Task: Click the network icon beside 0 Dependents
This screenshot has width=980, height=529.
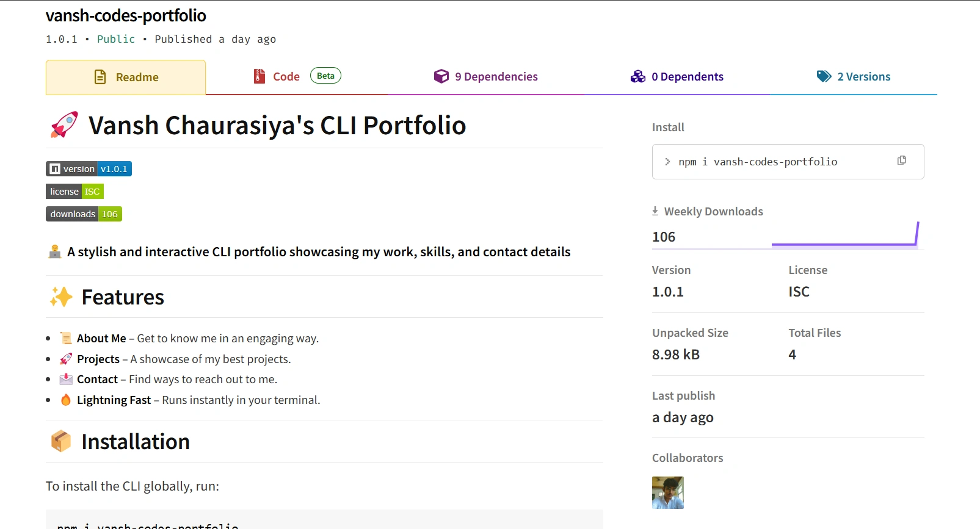Action: pos(637,76)
